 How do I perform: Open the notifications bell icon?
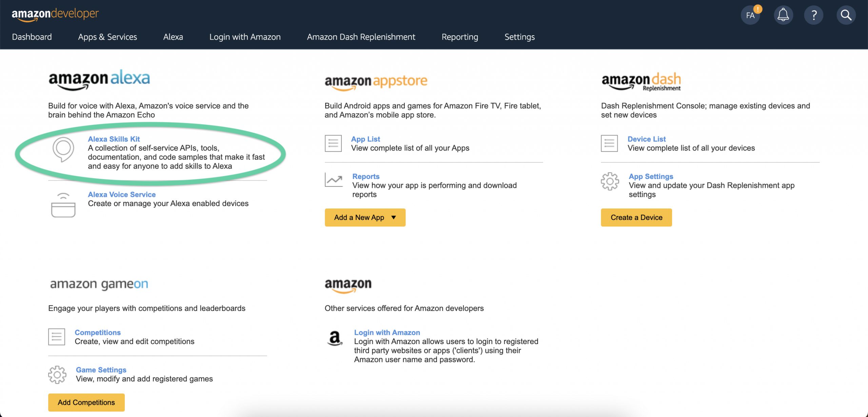[783, 15]
